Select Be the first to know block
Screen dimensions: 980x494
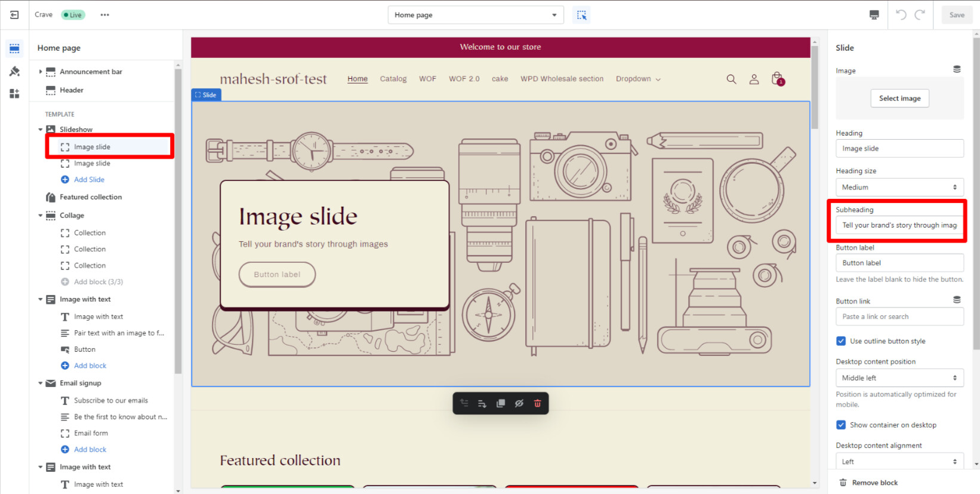click(x=121, y=417)
